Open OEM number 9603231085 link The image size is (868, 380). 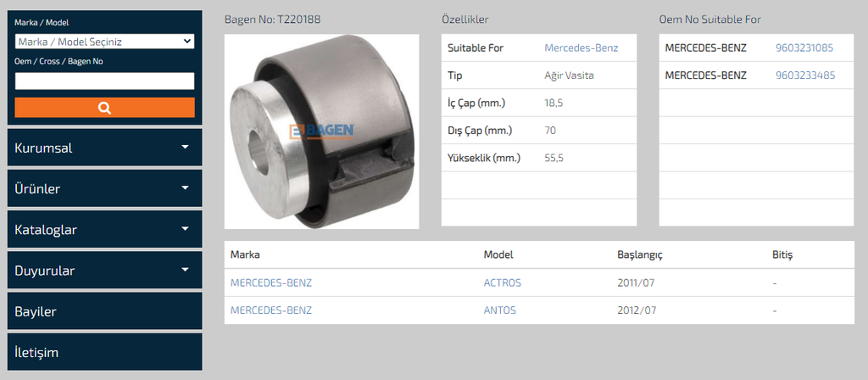[x=804, y=47]
